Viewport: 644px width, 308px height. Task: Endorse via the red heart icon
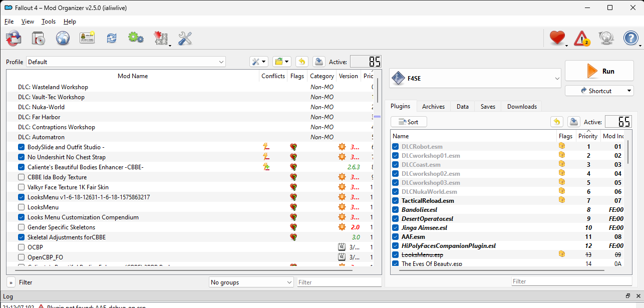click(x=557, y=38)
